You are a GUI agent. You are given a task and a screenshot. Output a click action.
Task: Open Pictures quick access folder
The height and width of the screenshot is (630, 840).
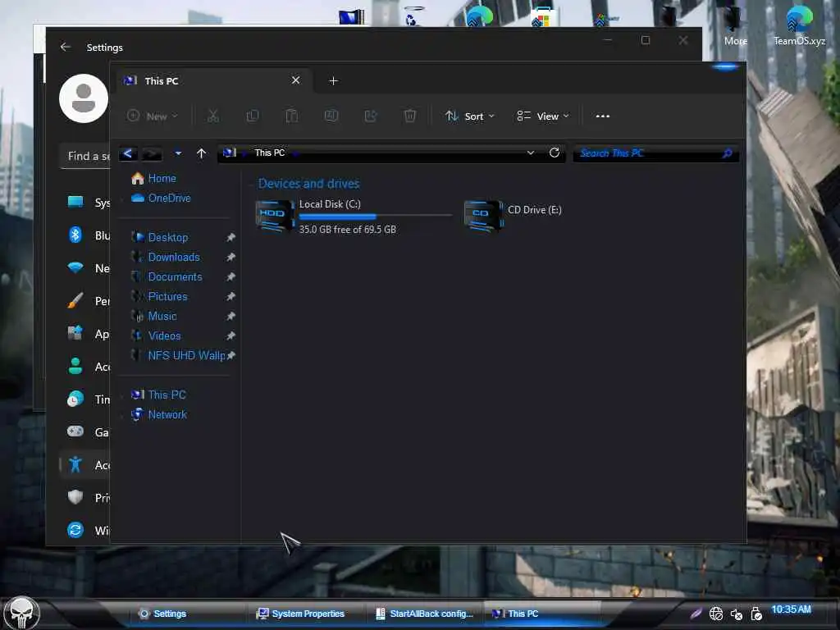(167, 297)
